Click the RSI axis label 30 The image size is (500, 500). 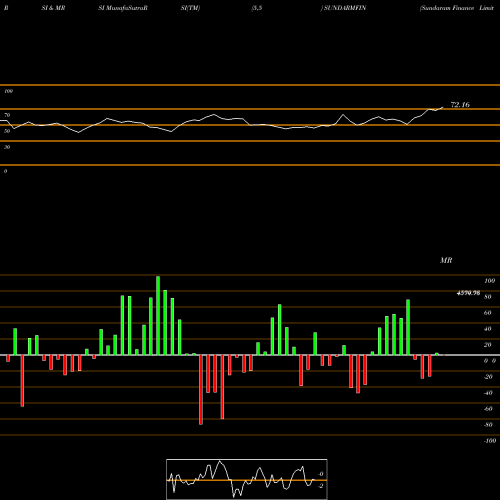[x=7, y=147]
